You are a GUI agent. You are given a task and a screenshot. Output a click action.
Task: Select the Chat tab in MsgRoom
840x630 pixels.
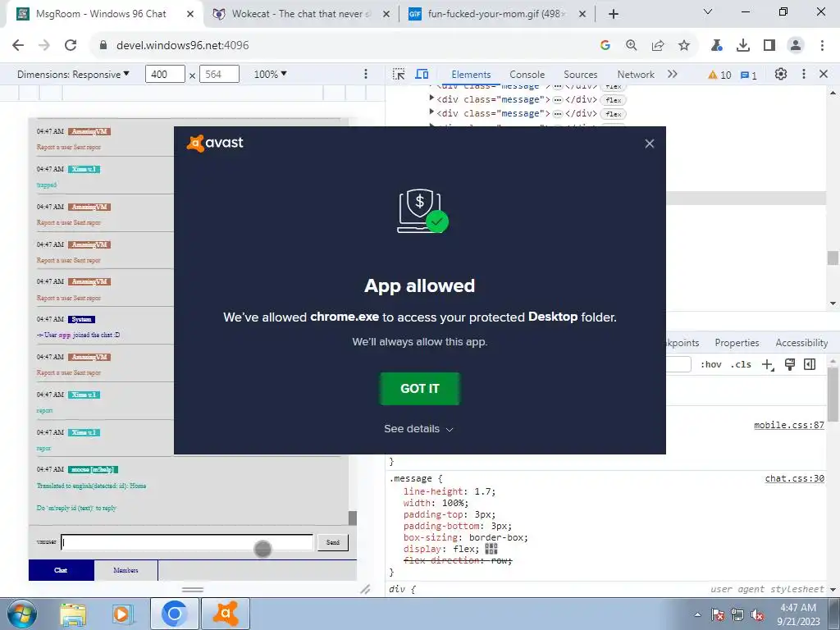61,570
